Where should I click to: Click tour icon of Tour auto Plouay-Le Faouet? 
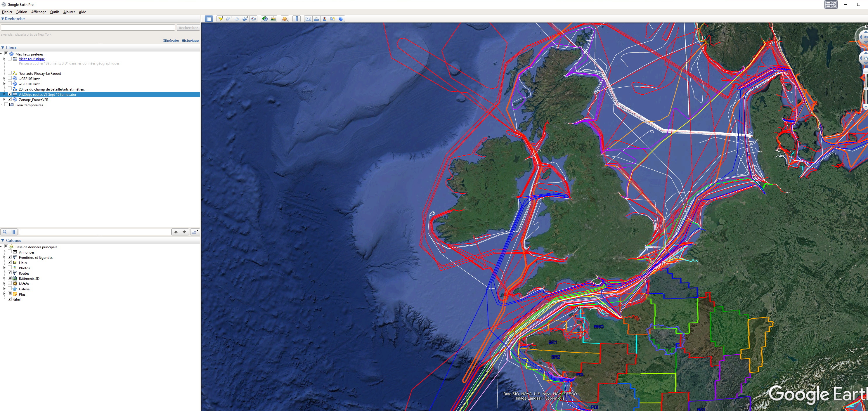[15, 73]
